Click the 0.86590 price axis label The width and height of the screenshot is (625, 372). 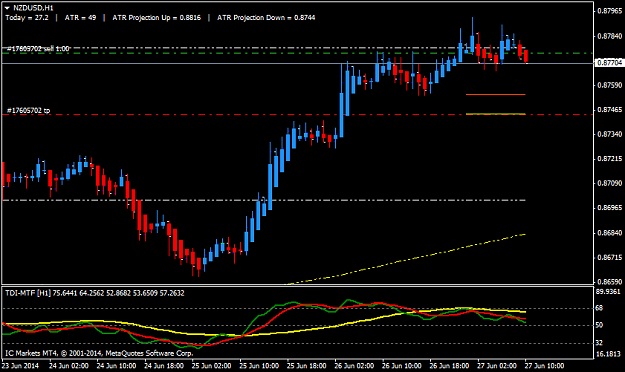click(x=609, y=282)
